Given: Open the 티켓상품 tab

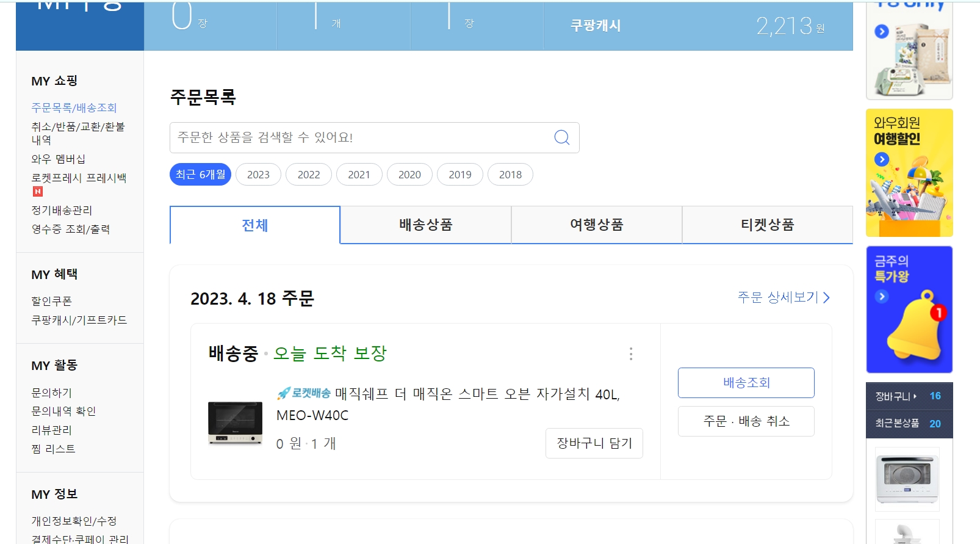Looking at the screenshot, I should pyautogui.click(x=767, y=225).
